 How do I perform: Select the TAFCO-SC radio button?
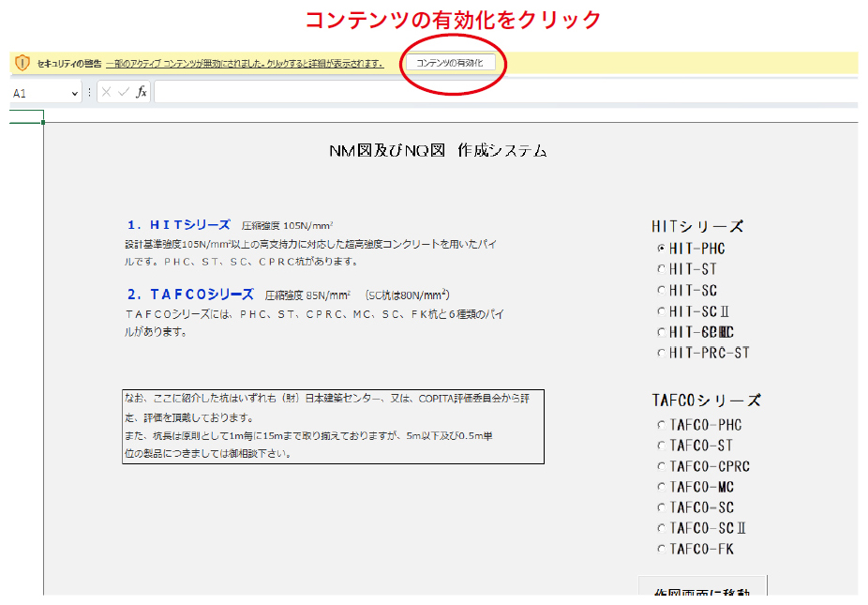[661, 507]
